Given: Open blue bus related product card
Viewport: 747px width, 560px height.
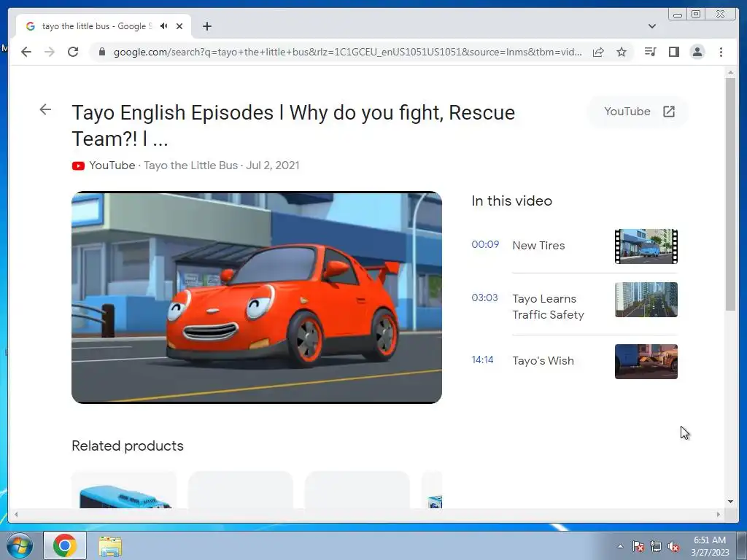Looking at the screenshot, I should pyautogui.click(x=124, y=490).
